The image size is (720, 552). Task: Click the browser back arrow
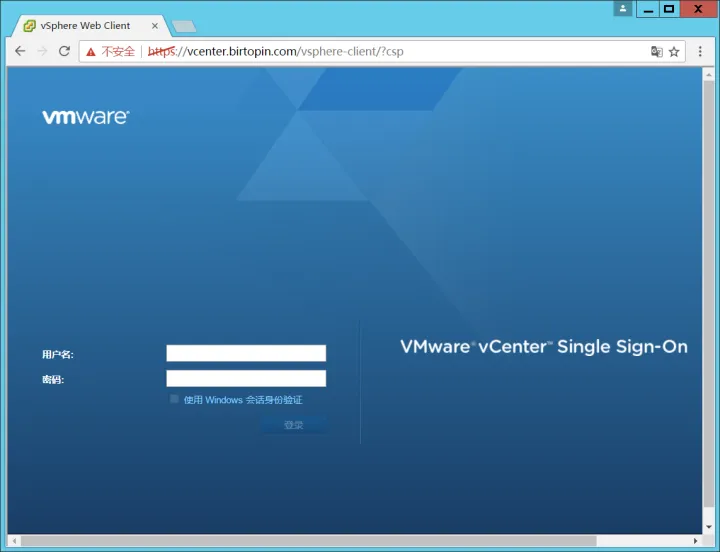point(20,51)
